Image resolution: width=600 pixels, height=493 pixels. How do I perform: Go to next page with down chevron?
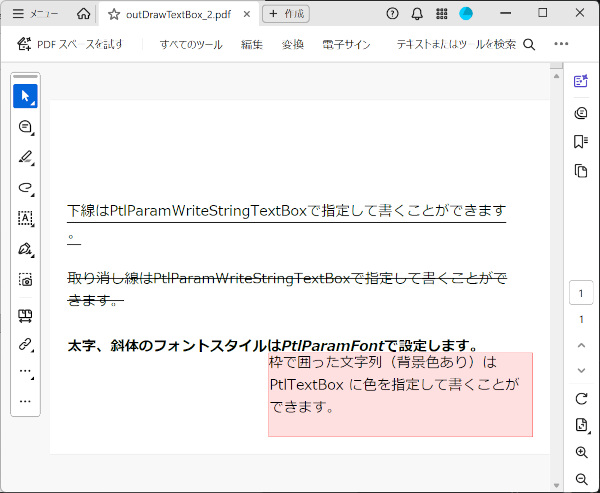[581, 370]
